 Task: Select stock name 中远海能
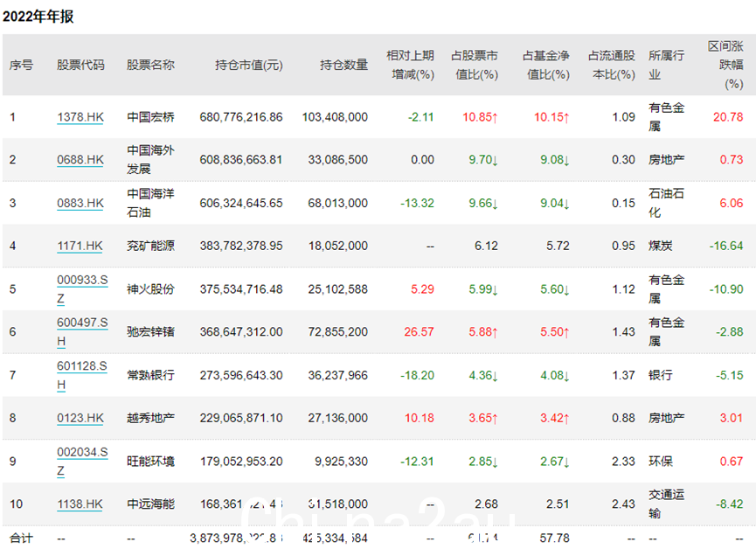tap(150, 504)
